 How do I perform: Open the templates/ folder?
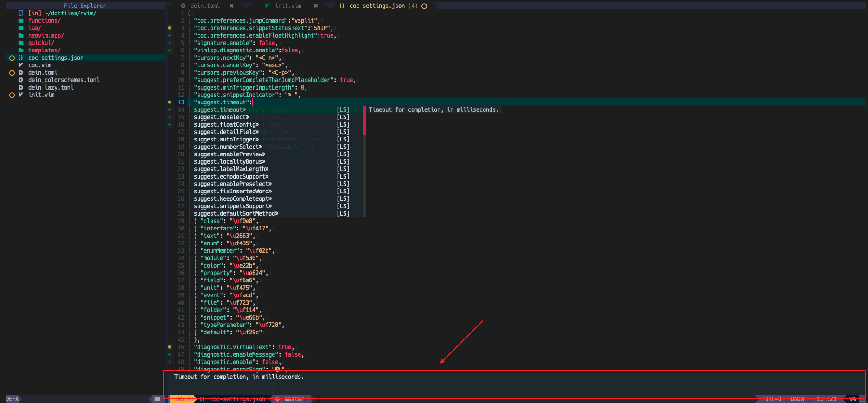44,51
